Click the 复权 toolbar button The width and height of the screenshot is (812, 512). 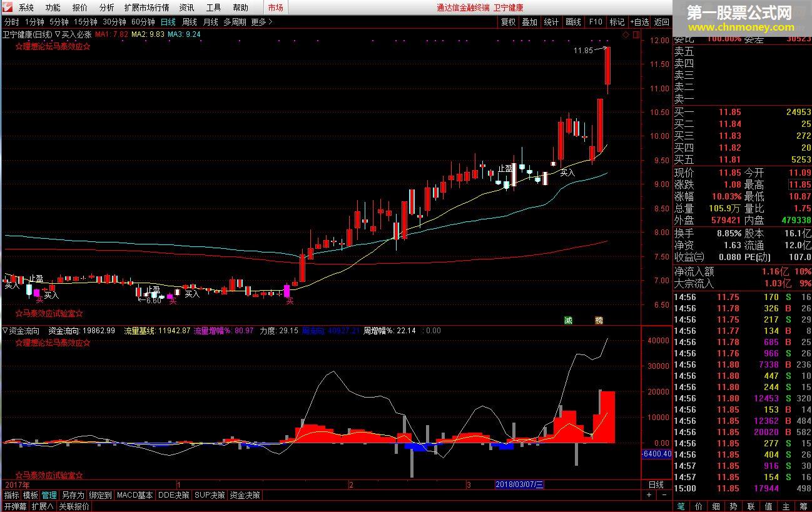point(509,22)
